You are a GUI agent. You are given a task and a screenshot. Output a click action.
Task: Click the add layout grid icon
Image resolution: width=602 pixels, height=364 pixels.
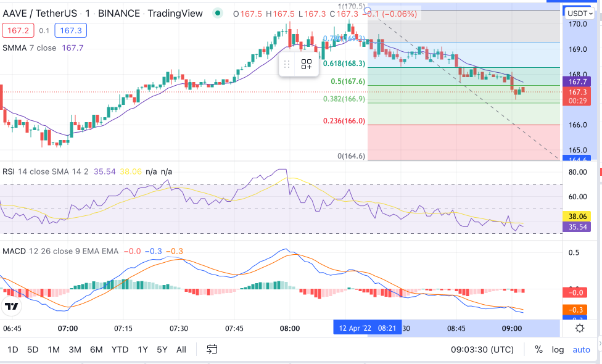click(x=307, y=64)
